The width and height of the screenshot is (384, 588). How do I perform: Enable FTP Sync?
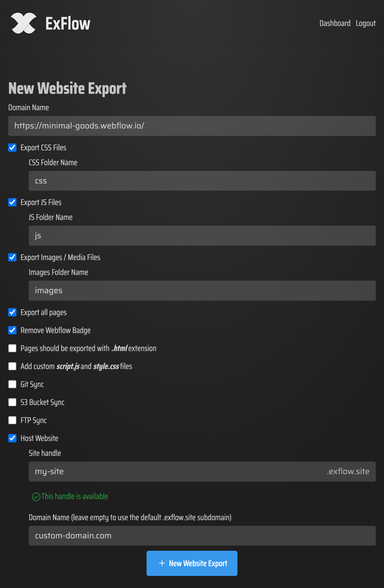(12, 420)
